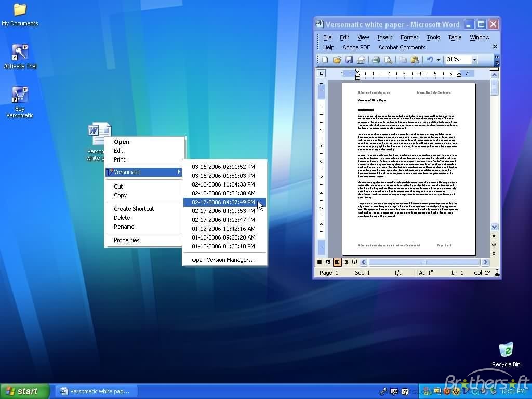Create a new blank document in Word
The image size is (532, 399).
325,60
